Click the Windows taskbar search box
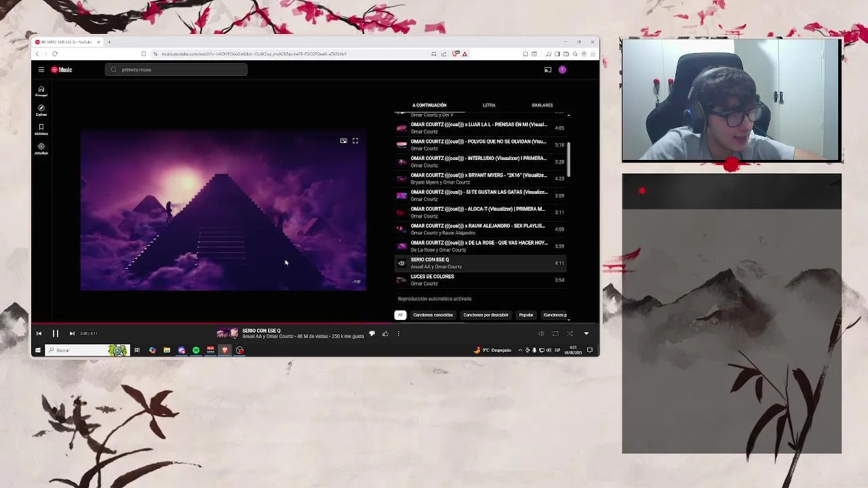Screen dimensions: 868x488 pos(87,350)
